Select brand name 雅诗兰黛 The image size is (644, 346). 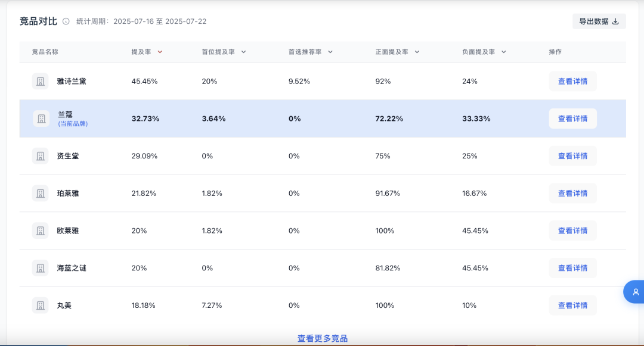pos(72,81)
